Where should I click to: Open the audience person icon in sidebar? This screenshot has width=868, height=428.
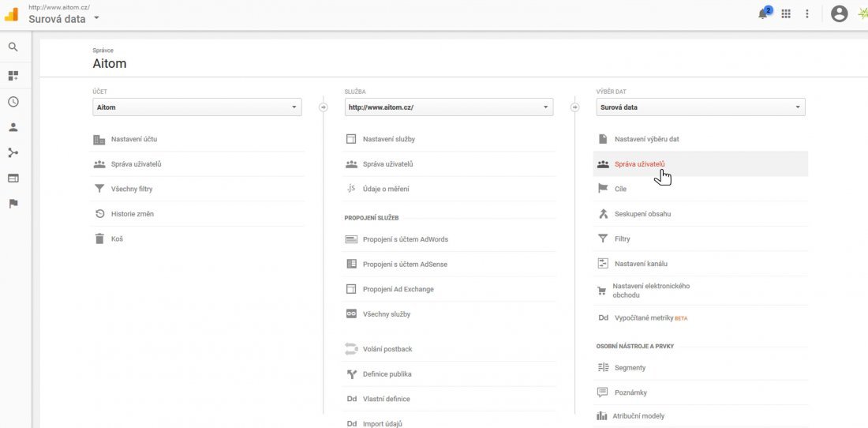click(x=13, y=127)
